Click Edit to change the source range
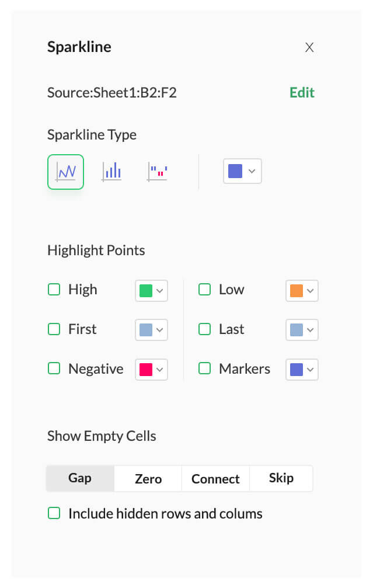 coord(302,92)
